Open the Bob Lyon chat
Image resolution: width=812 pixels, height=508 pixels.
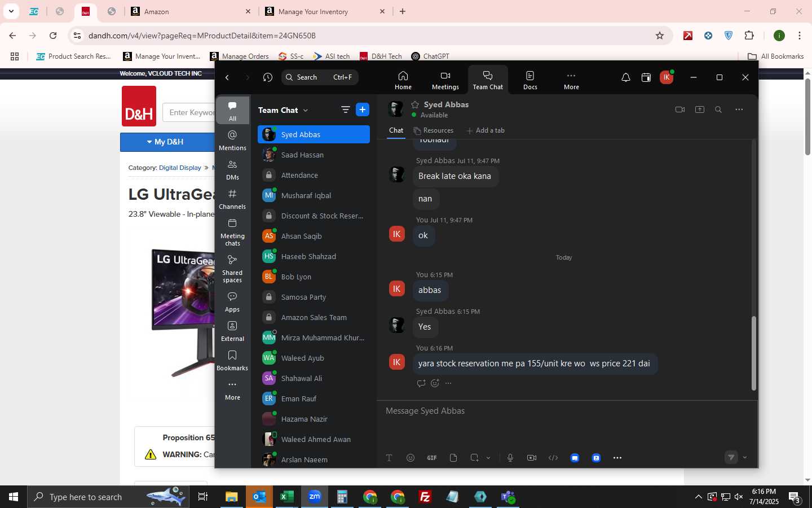click(314, 277)
